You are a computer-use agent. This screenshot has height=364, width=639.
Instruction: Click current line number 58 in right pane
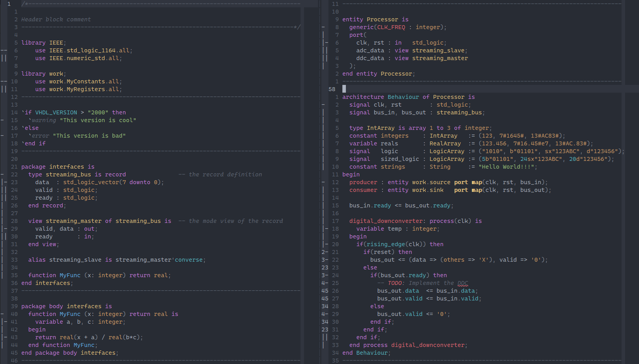point(332,89)
